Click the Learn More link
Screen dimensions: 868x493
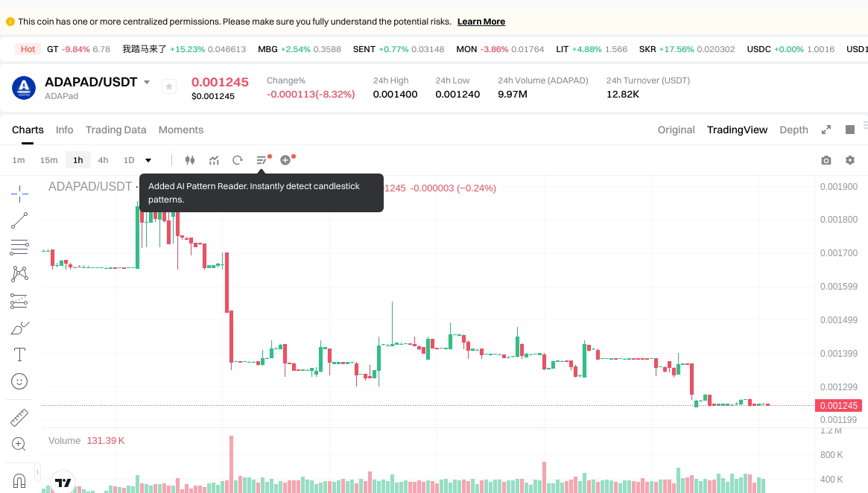coord(481,22)
